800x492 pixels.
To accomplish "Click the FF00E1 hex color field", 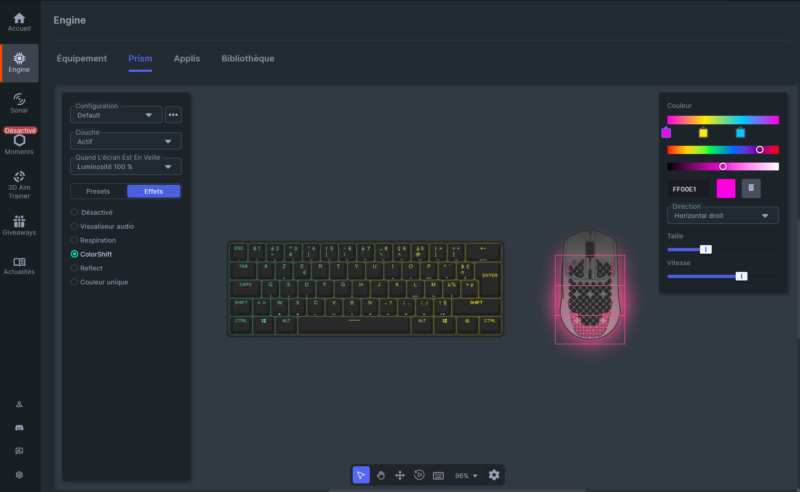I will [x=688, y=189].
